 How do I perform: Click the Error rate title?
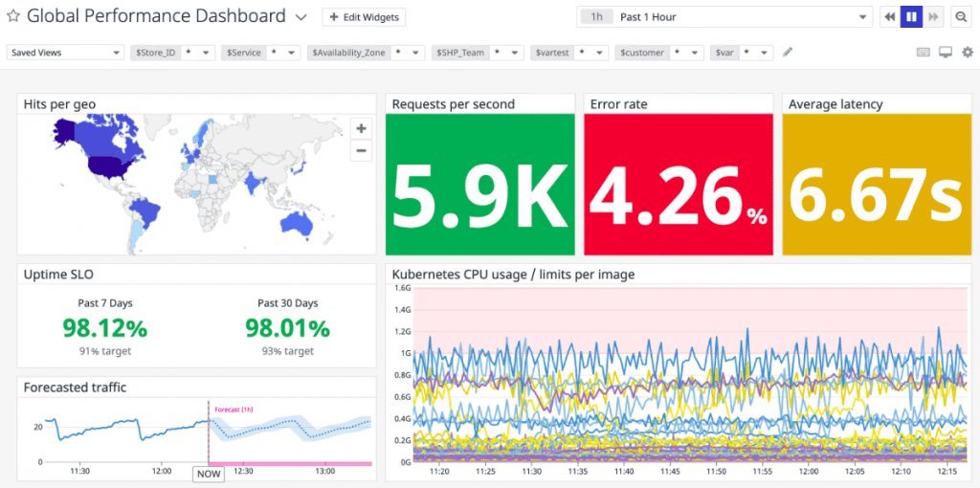(619, 104)
